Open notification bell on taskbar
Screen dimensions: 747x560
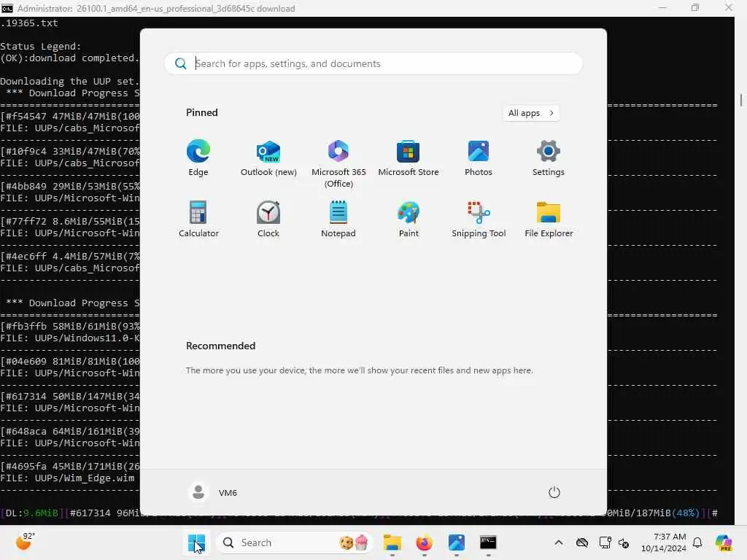point(697,542)
